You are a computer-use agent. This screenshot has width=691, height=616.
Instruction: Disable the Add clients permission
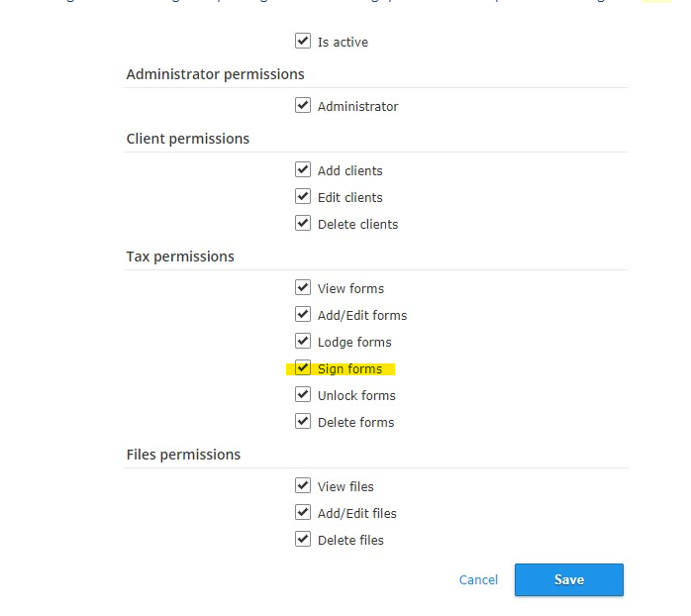click(303, 169)
